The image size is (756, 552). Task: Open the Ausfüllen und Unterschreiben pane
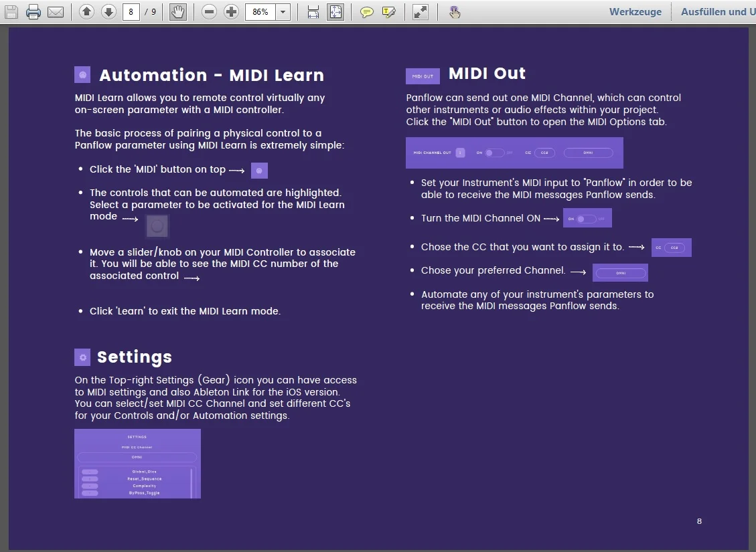pos(718,11)
